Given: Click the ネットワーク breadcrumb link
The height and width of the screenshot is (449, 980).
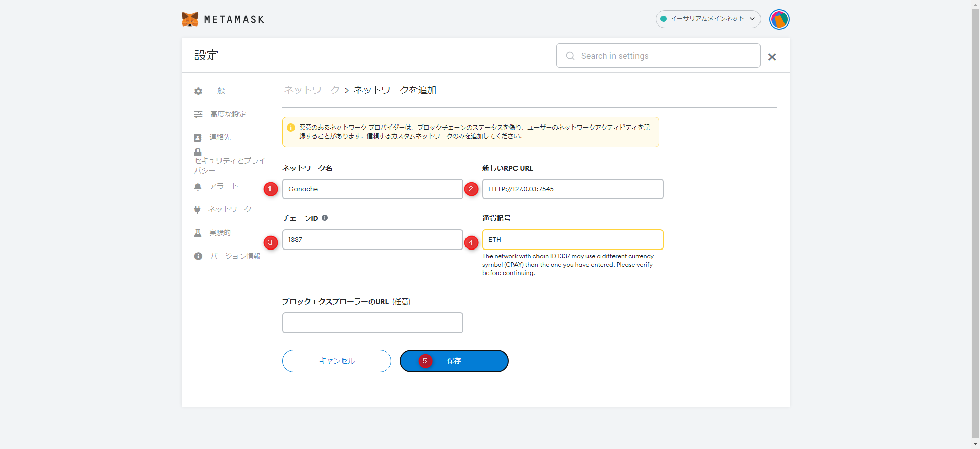Looking at the screenshot, I should (x=311, y=90).
